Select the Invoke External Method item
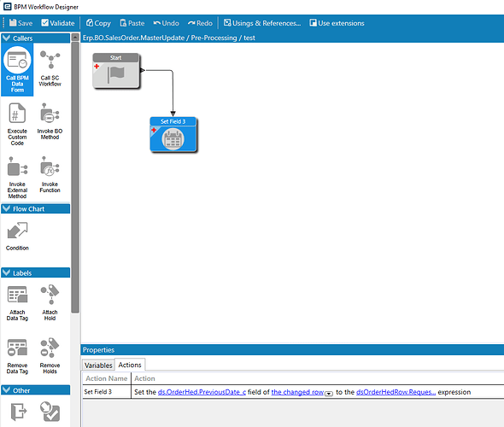This screenshot has height=427, width=504. coord(17,177)
